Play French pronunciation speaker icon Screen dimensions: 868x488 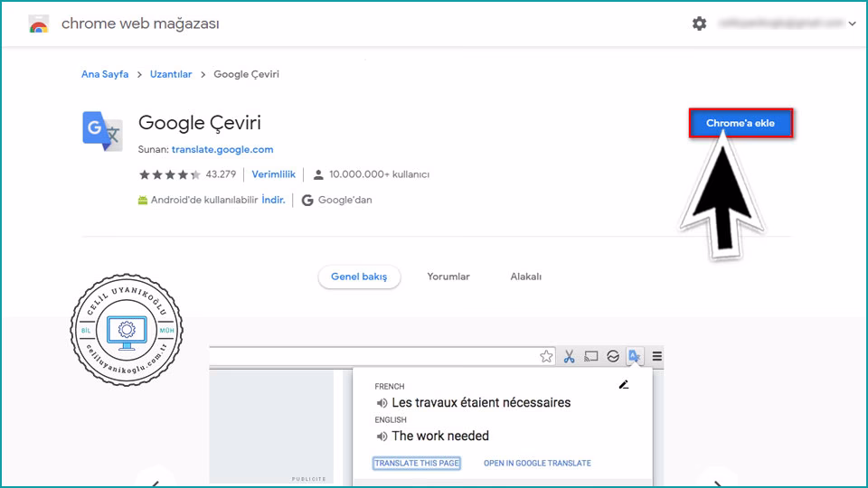click(382, 403)
